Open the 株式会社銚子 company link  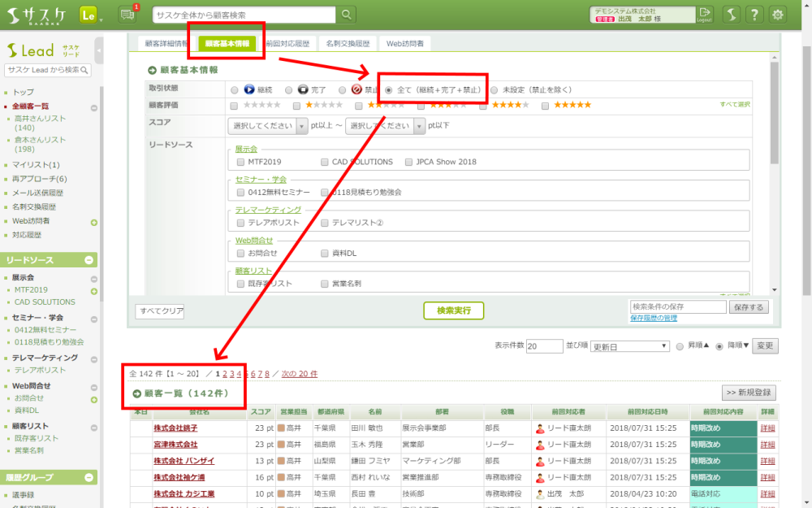[175, 428]
